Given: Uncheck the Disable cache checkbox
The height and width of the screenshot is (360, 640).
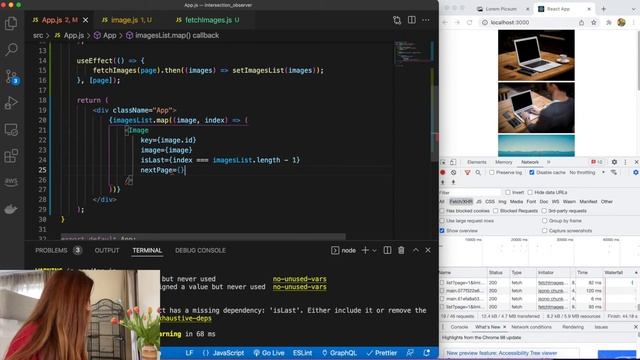Looking at the screenshot, I should tap(531, 173).
